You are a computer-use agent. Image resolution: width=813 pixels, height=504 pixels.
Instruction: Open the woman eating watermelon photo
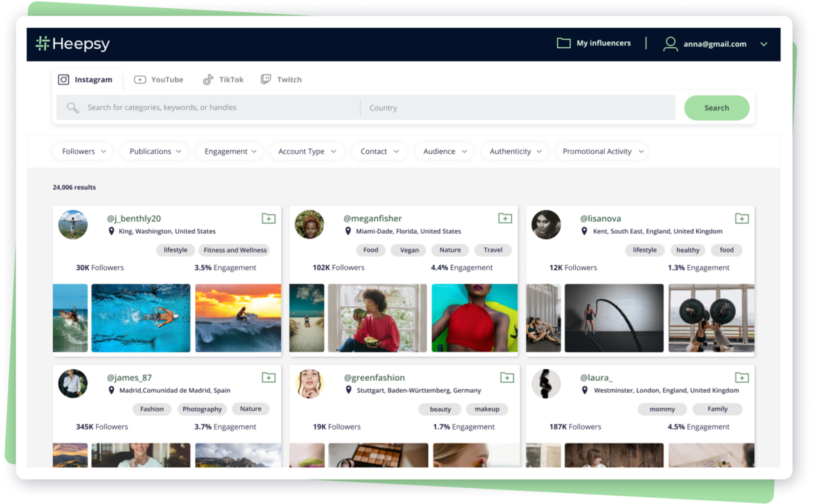[377, 318]
